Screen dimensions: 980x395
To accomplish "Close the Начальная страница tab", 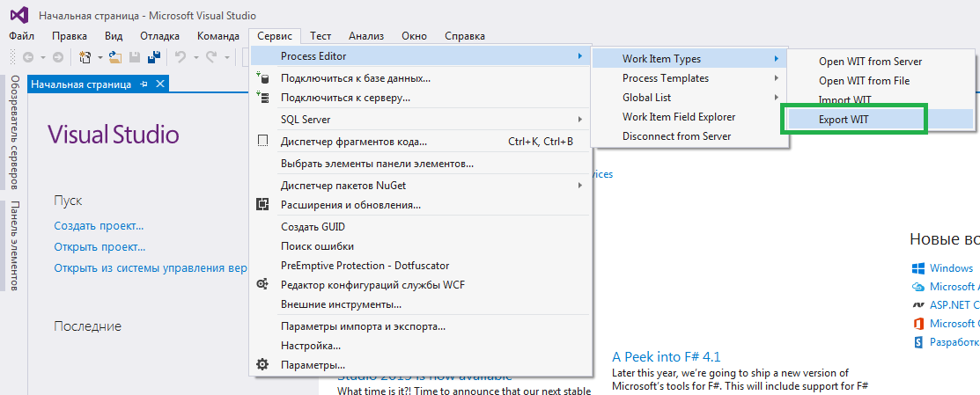I will point(159,84).
